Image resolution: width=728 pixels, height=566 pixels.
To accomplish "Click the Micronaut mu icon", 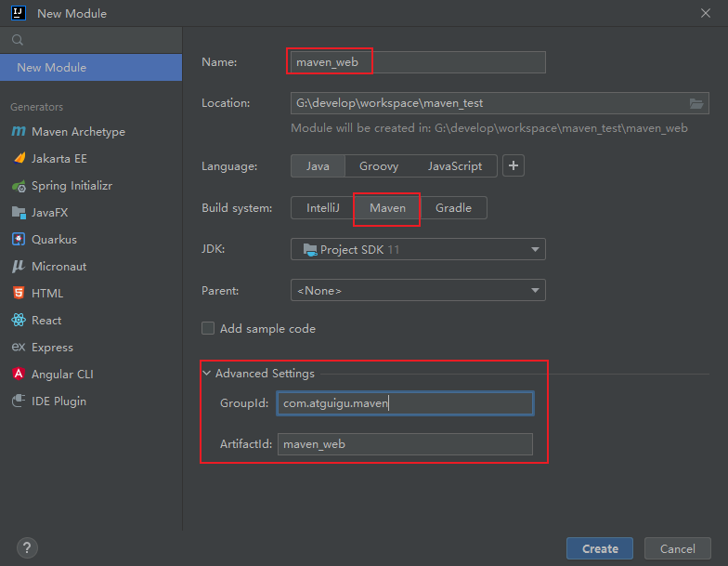I will (19, 266).
